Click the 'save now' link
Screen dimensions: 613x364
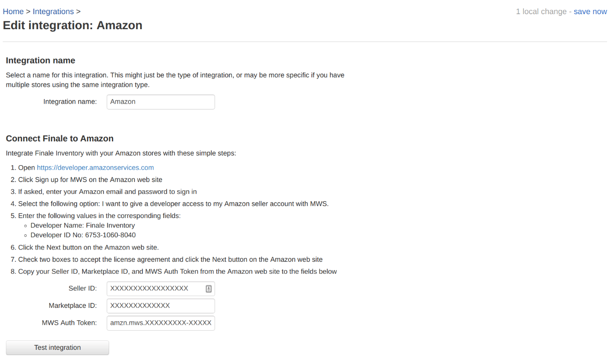tap(590, 11)
